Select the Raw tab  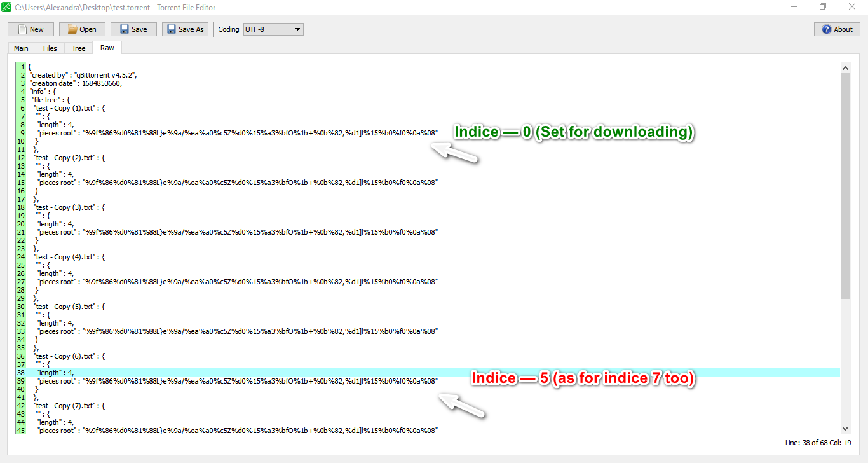[106, 48]
